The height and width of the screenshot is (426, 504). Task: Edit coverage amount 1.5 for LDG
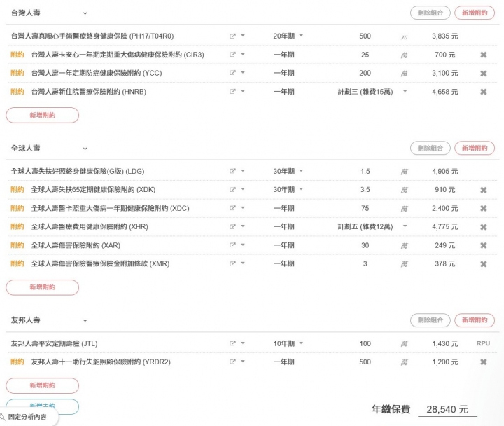coord(365,171)
